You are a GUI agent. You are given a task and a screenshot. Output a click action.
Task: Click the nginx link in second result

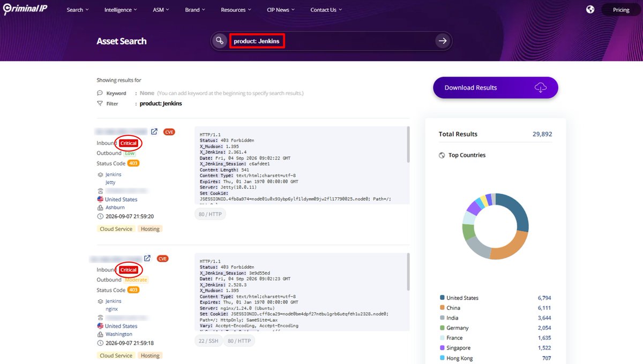tap(111, 309)
